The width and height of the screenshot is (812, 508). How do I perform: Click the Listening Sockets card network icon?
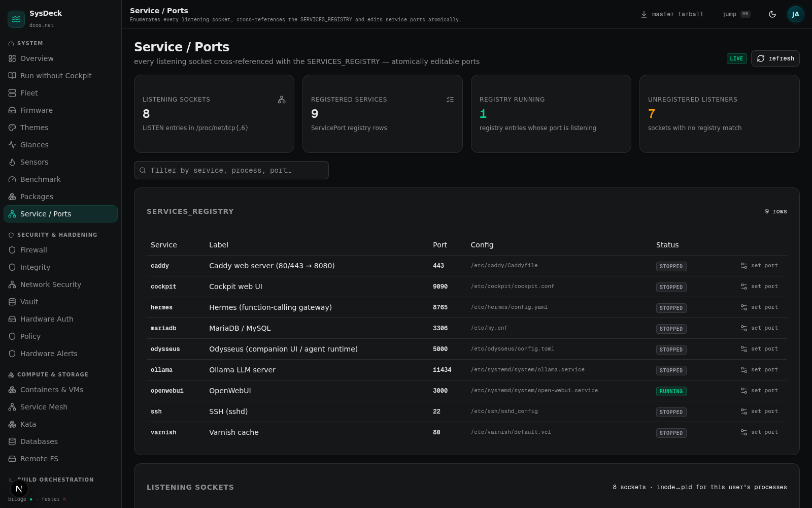(282, 100)
